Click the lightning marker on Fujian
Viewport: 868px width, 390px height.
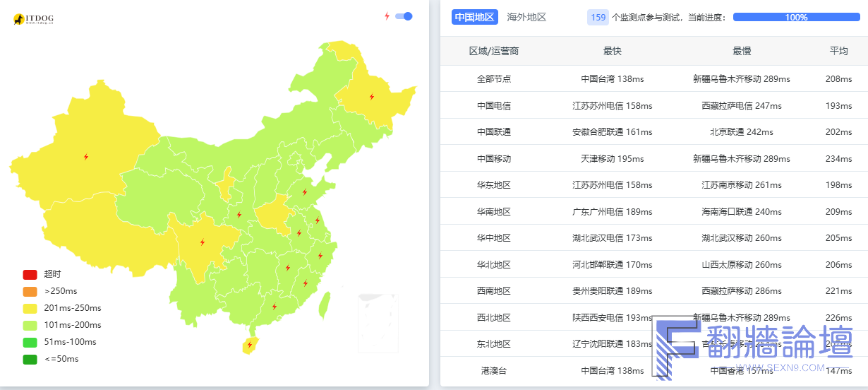pos(306,283)
